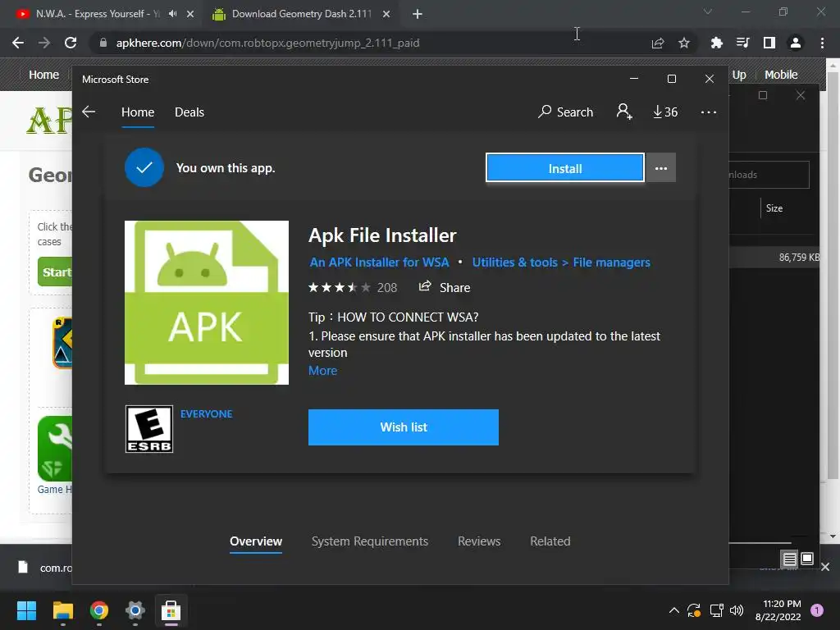Open the notification badge in the taskbar

pyautogui.click(x=817, y=610)
